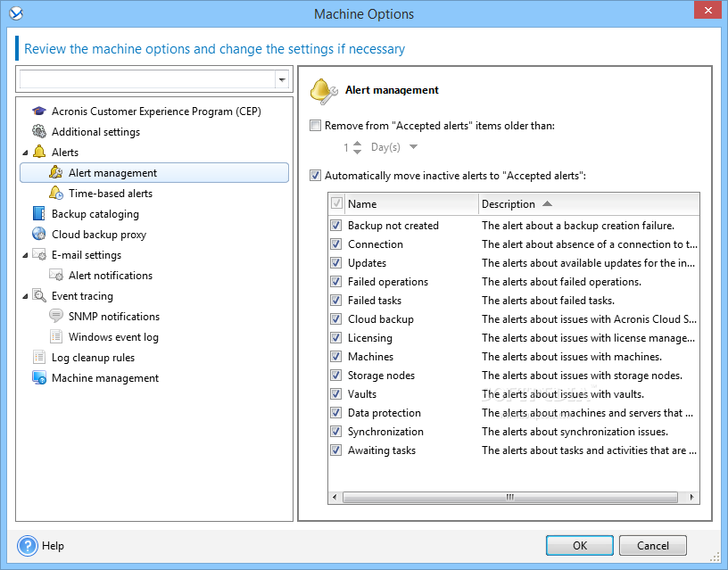Select Time-based alerts in the tree
Viewport: 728px width, 570px height.
(111, 193)
